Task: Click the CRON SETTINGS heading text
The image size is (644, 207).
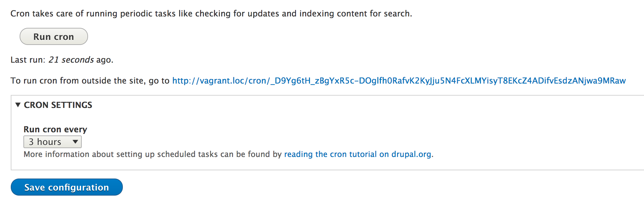Action: pyautogui.click(x=58, y=105)
